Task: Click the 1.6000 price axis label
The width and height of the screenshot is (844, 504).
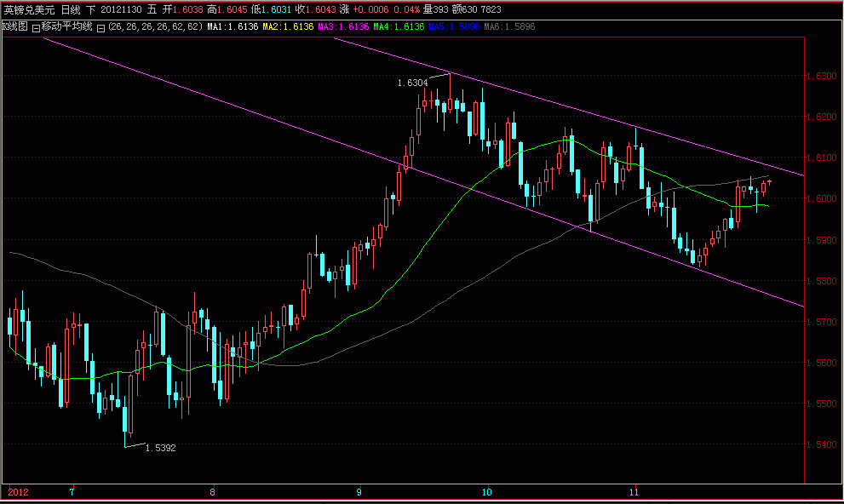Action: (x=821, y=198)
